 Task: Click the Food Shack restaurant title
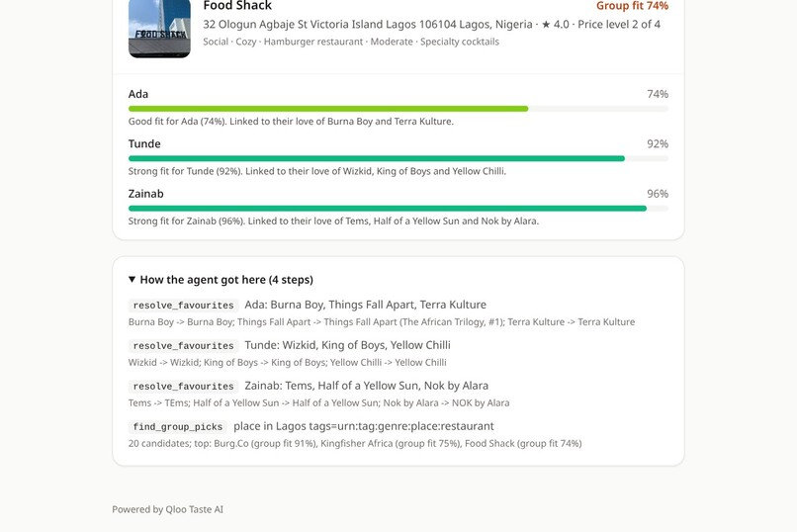pos(237,6)
